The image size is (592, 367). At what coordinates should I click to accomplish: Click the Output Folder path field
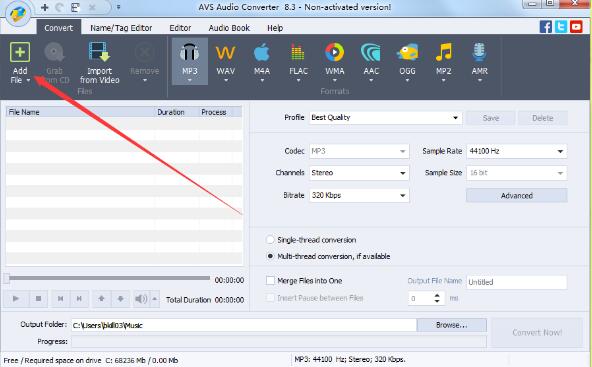click(x=244, y=325)
